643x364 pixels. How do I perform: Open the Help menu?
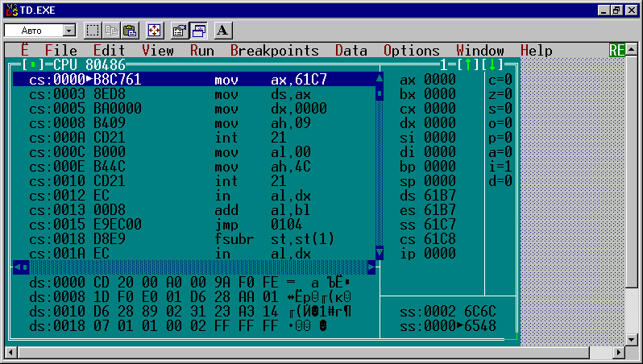(536, 51)
